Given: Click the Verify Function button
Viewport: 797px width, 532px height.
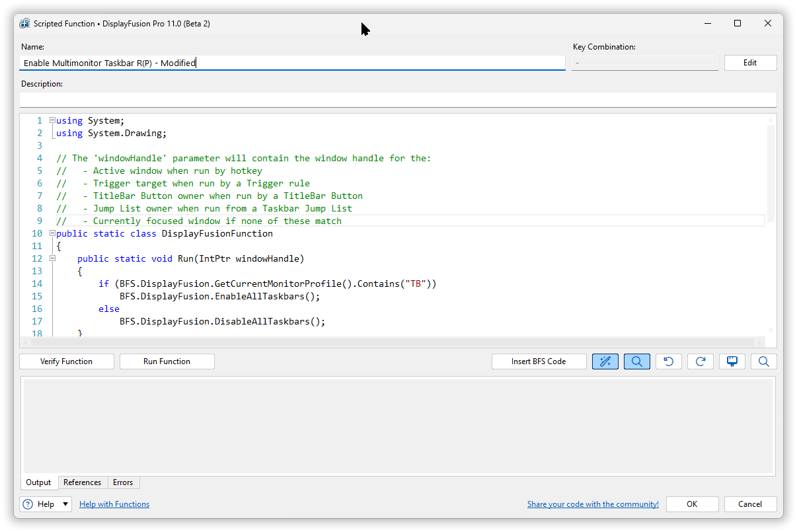Looking at the screenshot, I should point(67,361).
